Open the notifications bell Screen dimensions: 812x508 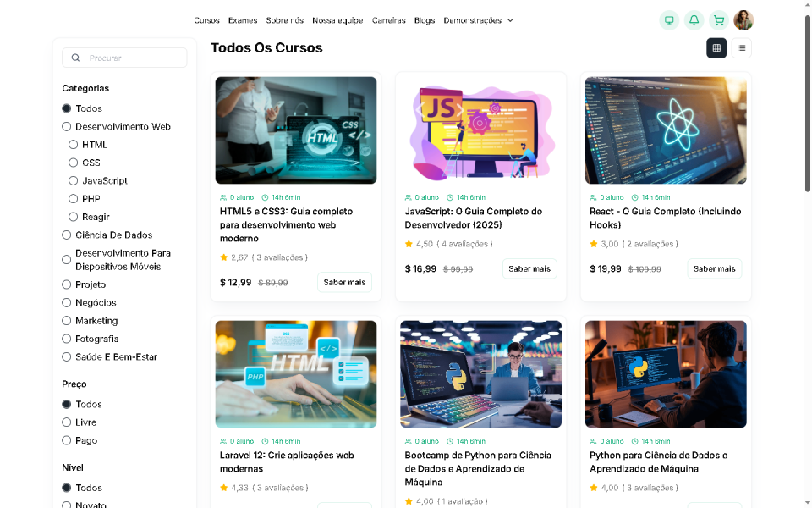[694, 20]
